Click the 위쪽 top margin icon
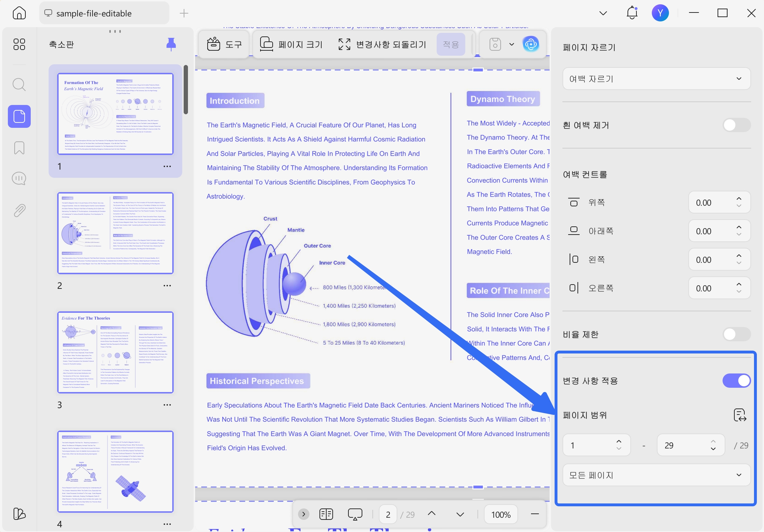Image resolution: width=764 pixels, height=532 pixels. (574, 202)
